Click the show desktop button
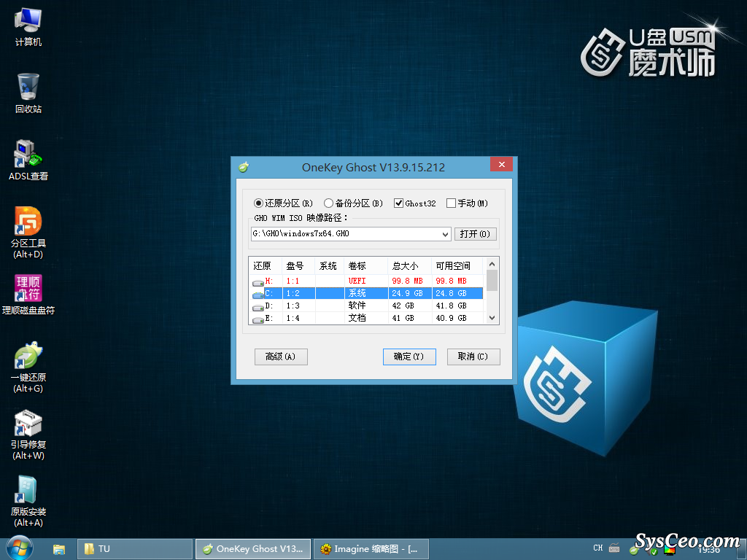747x560 pixels. 743,549
